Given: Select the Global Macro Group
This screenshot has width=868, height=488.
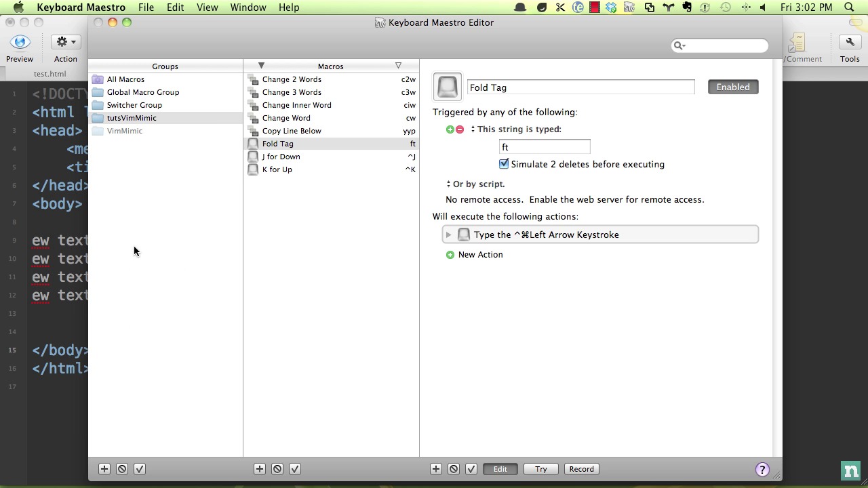Looking at the screenshot, I should (165, 92).
